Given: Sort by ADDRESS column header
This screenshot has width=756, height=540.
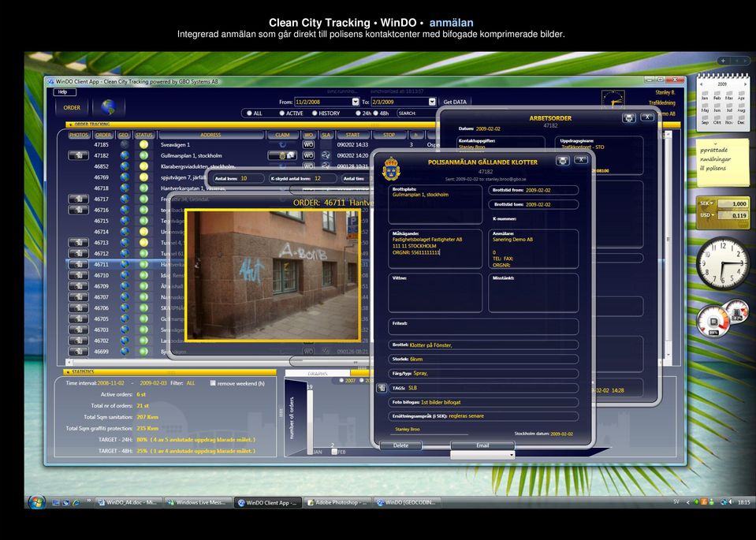Looking at the screenshot, I should coord(210,135).
